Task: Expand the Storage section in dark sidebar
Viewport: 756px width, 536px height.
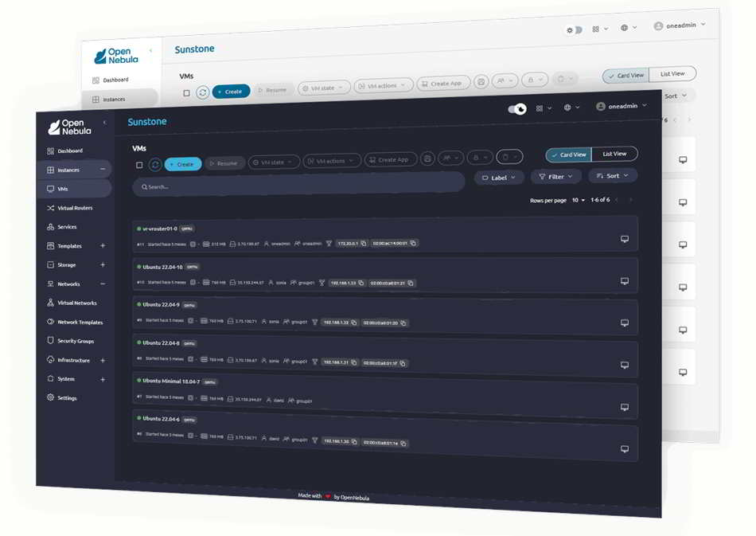Action: 103,264
